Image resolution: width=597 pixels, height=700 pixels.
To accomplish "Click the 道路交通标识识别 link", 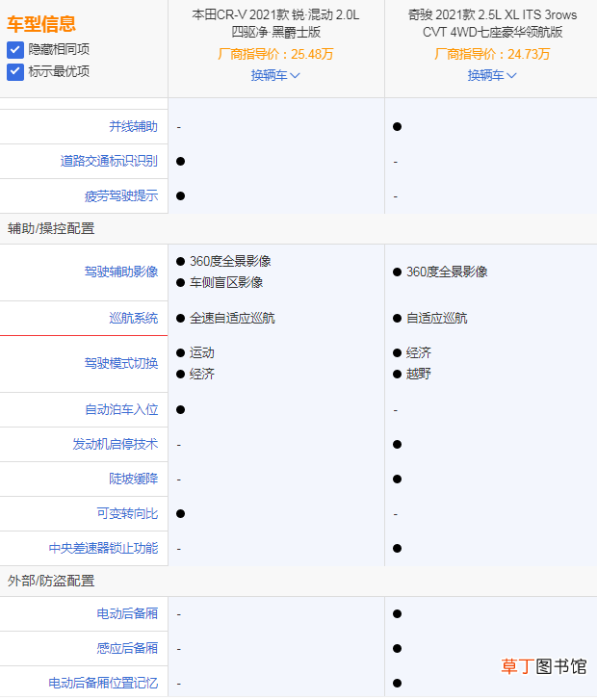I will 109,161.
